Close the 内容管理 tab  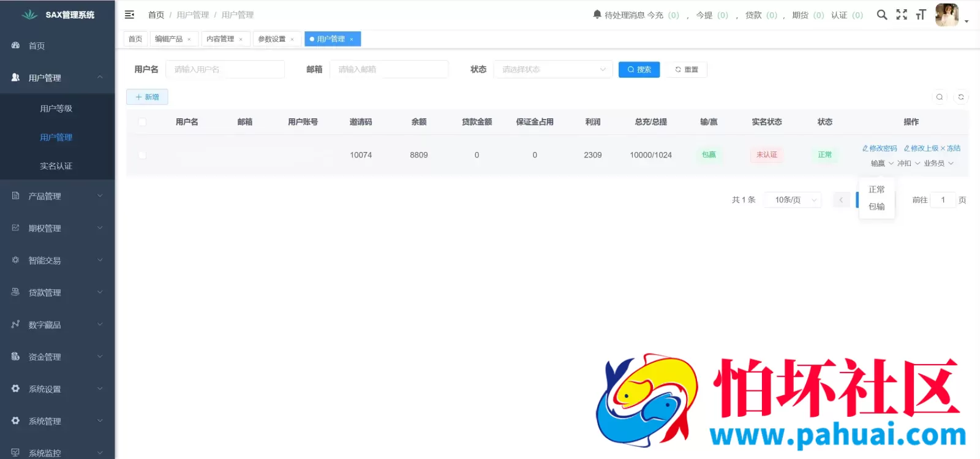[241, 39]
